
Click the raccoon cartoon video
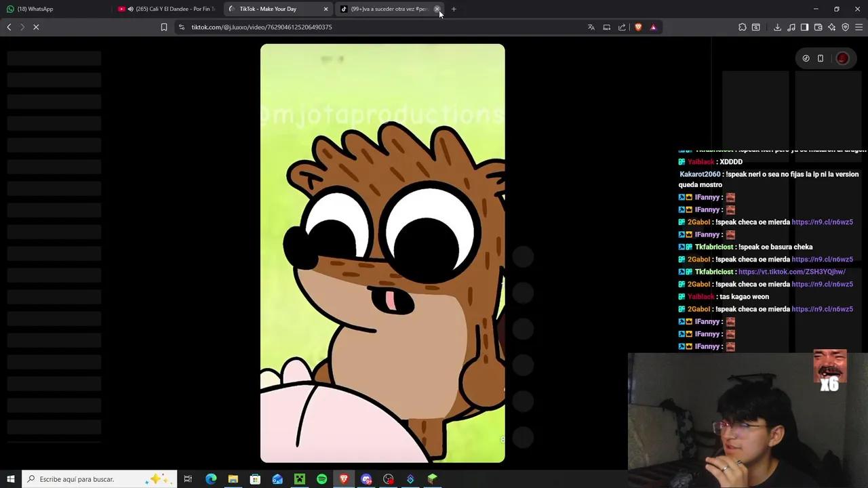382,253
